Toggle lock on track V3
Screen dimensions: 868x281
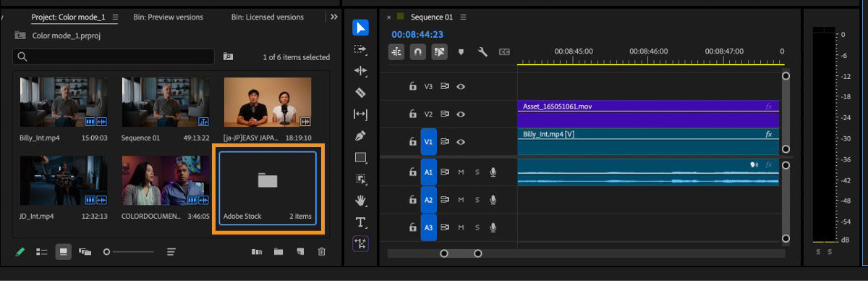click(413, 86)
